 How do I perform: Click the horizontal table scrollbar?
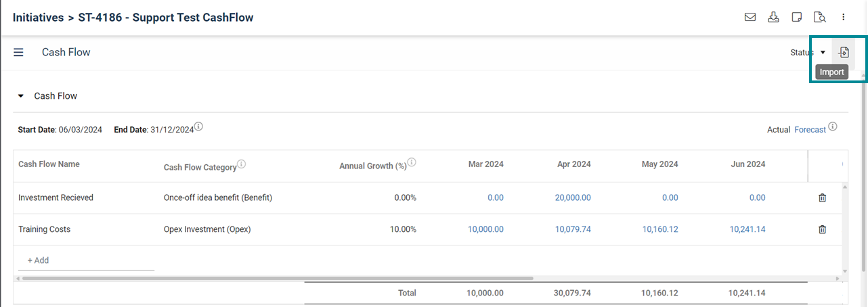click(278, 278)
